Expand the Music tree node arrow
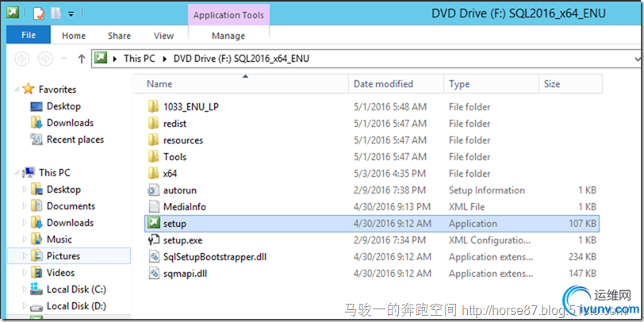The image size is (644, 322). 25,240
